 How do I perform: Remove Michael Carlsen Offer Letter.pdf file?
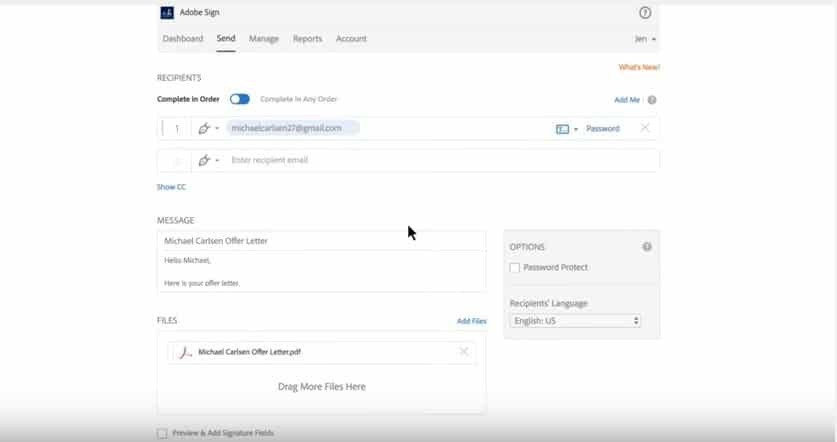463,352
